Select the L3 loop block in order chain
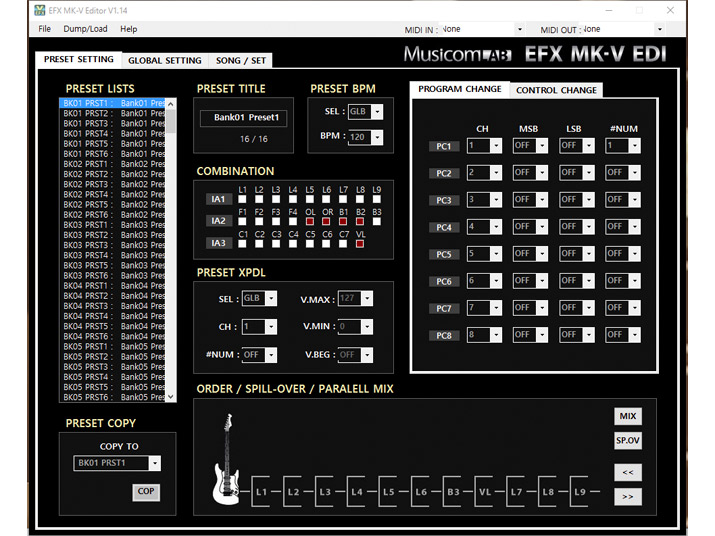 [x=324, y=492]
